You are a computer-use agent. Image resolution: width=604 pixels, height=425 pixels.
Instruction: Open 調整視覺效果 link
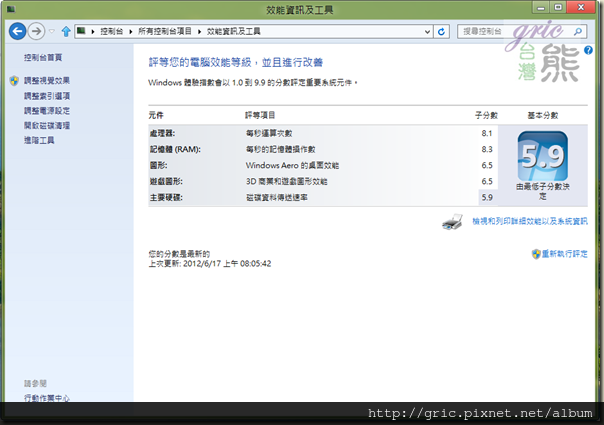coord(47,81)
